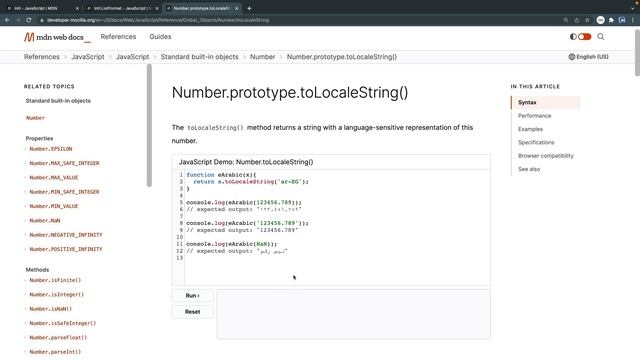Click the References breadcrumb
Image resolution: width=640 pixels, height=360 pixels.
tap(42, 57)
